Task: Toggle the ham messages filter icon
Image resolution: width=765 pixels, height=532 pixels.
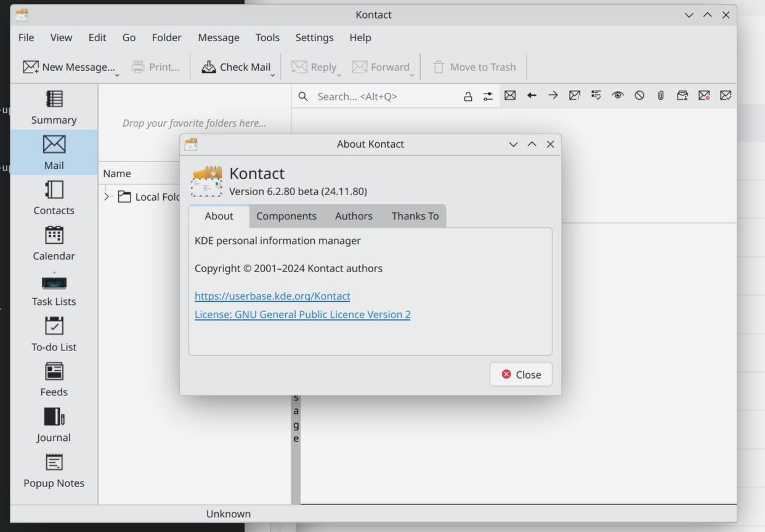Action: pos(726,95)
